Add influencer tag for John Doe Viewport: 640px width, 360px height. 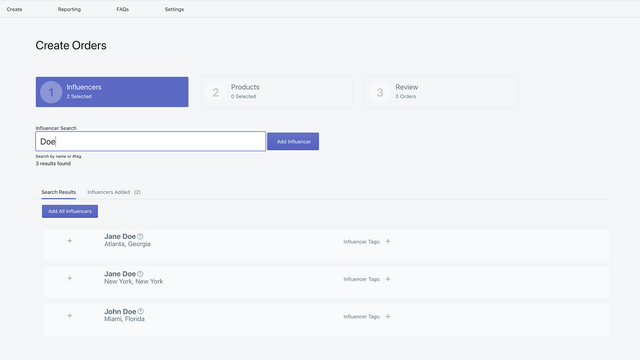click(x=388, y=316)
